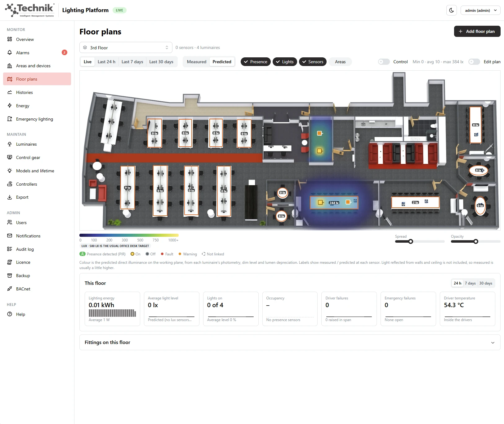The image size is (504, 424).
Task: Click the Audit log list icon
Action: click(10, 249)
